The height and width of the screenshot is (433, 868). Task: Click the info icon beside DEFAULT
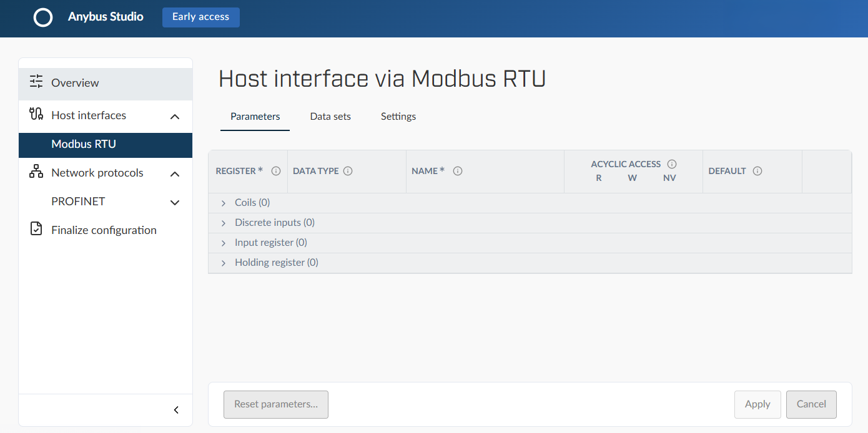(x=757, y=171)
